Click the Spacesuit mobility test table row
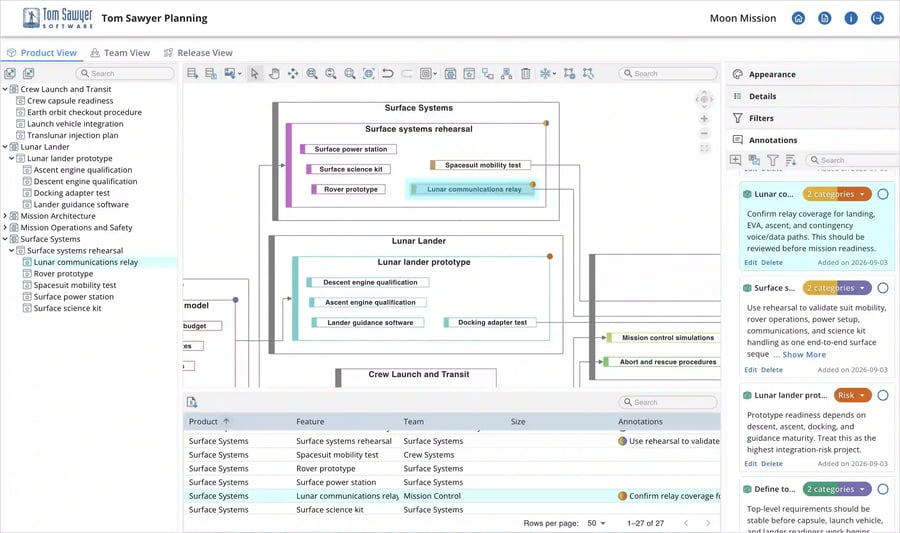900x533 pixels. (452, 455)
